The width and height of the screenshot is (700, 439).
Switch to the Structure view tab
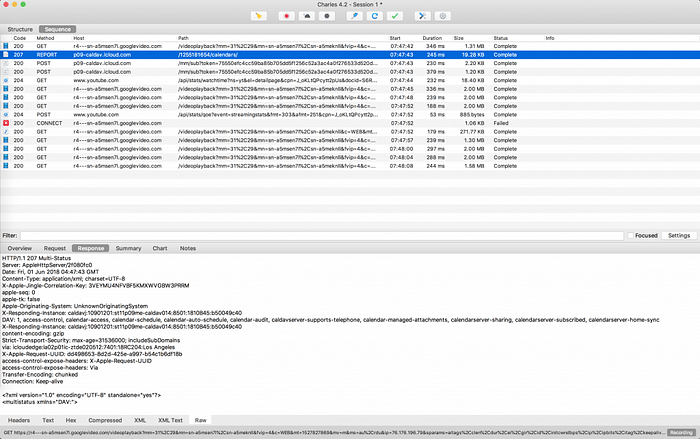pyautogui.click(x=21, y=30)
